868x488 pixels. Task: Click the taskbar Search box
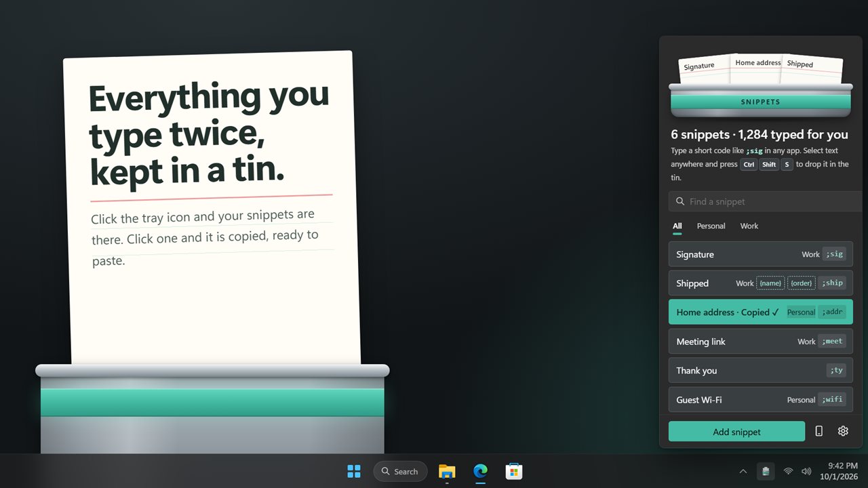point(400,471)
